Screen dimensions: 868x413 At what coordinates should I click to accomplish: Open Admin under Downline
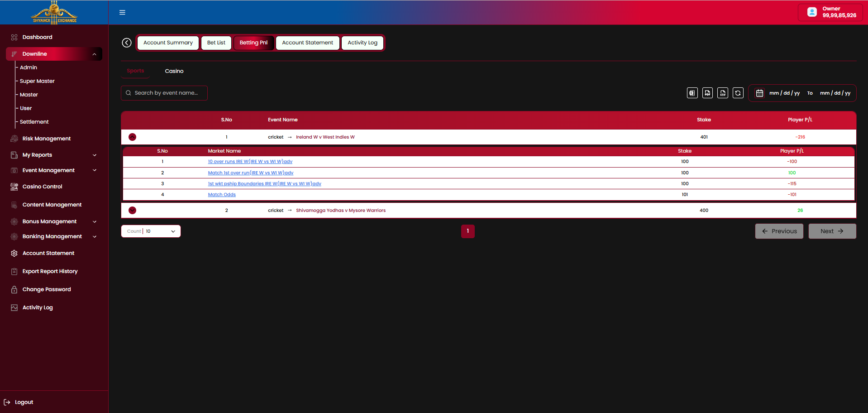point(29,67)
